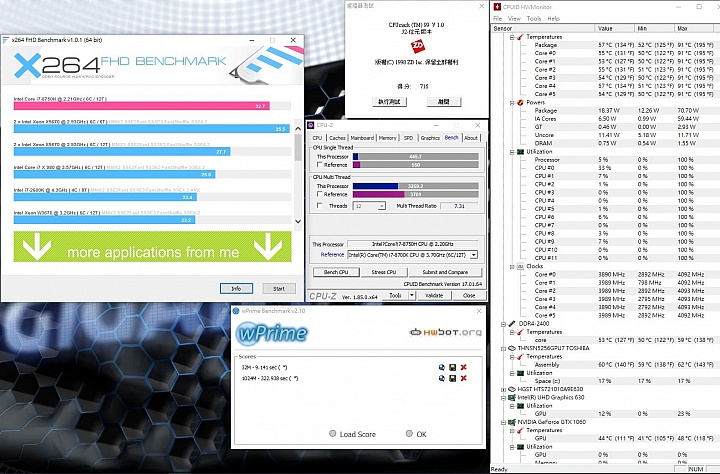Open the Help menu in HWMonitor

553,19
